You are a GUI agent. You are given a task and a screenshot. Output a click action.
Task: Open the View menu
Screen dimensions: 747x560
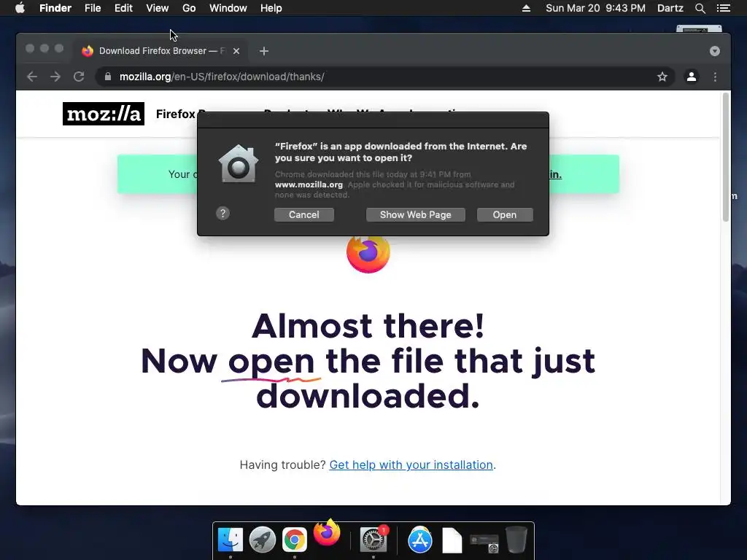(x=158, y=8)
